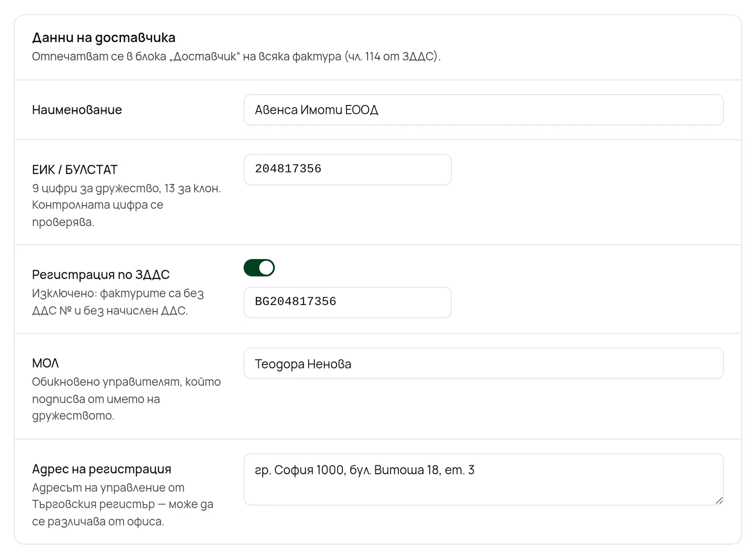The height and width of the screenshot is (558, 756).
Task: Click the МОЛ field with Теодора Ненова
Action: click(x=483, y=363)
